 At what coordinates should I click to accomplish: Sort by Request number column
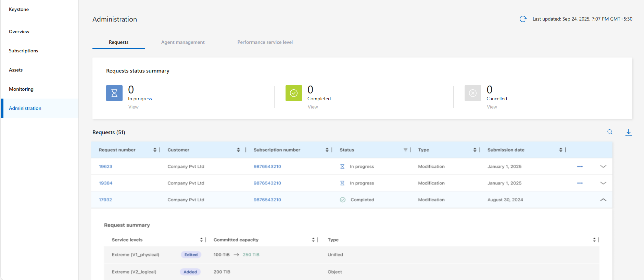point(155,150)
